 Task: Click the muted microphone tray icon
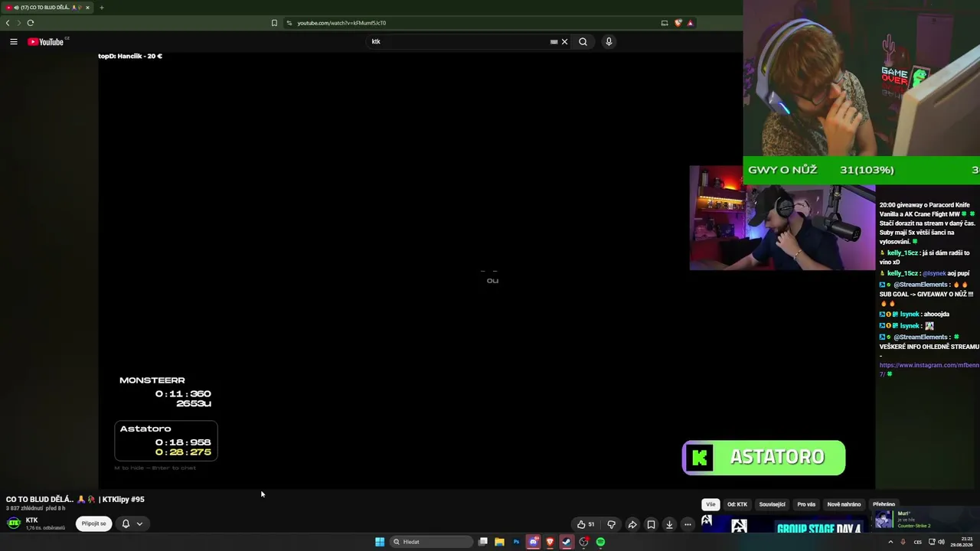point(903,542)
